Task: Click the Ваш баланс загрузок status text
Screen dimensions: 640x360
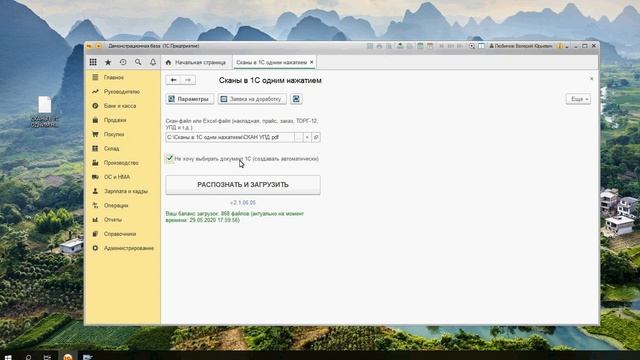Action: tap(235, 217)
